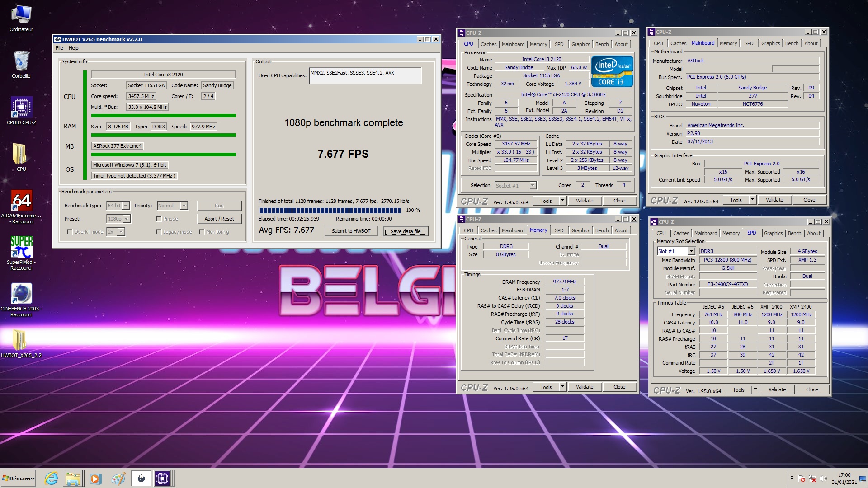Click the network tray icon

pos(812,479)
